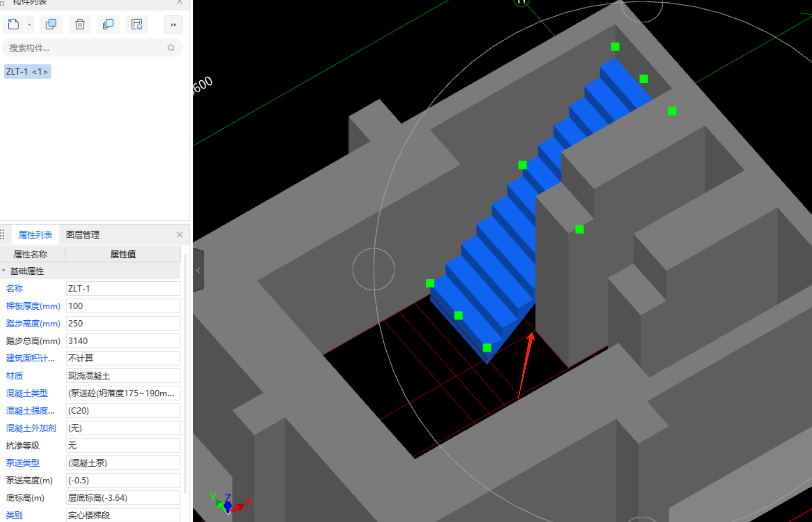Switch to 属性列表 tab

coord(35,235)
